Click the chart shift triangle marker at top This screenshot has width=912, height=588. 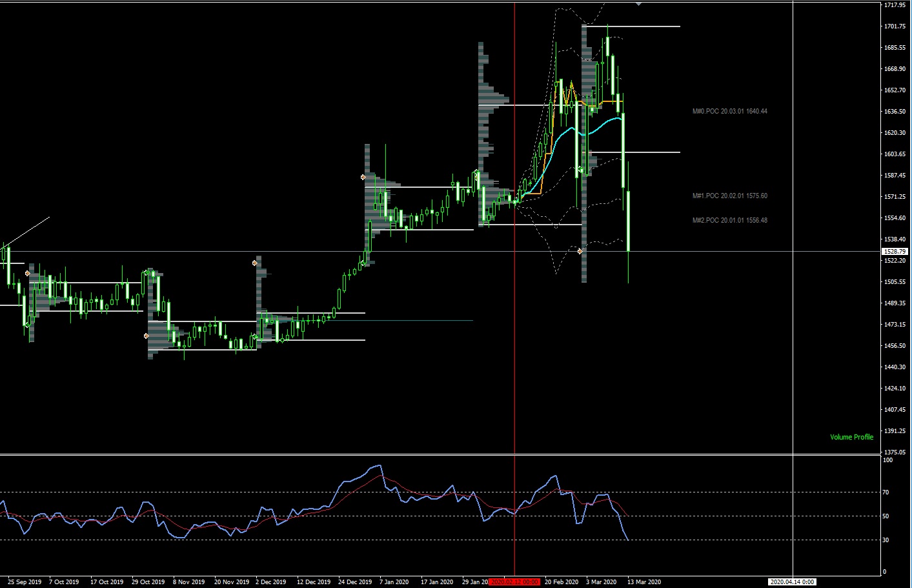pos(638,4)
